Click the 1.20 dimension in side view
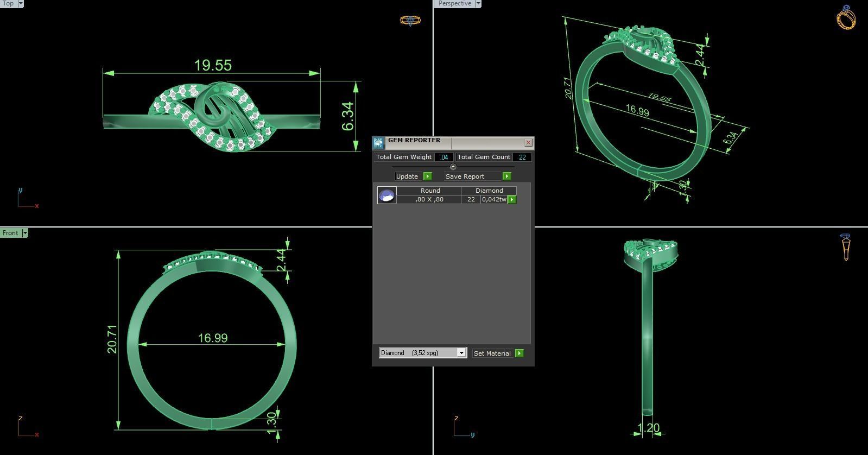 click(649, 428)
